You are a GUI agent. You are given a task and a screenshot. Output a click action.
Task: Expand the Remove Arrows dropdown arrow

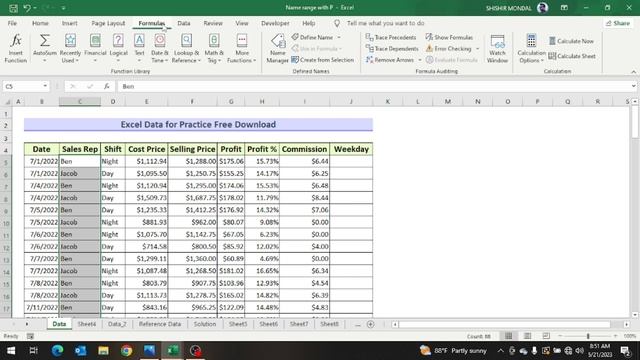click(x=420, y=60)
